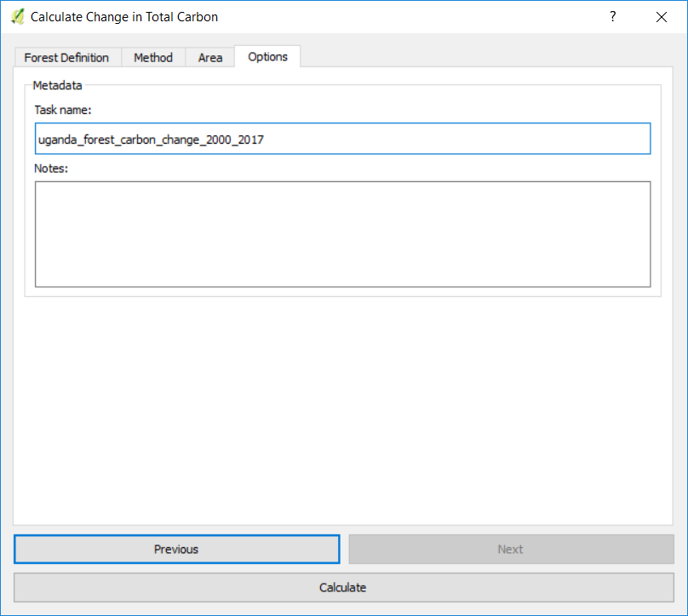Click the "Notes:" label

51,168
